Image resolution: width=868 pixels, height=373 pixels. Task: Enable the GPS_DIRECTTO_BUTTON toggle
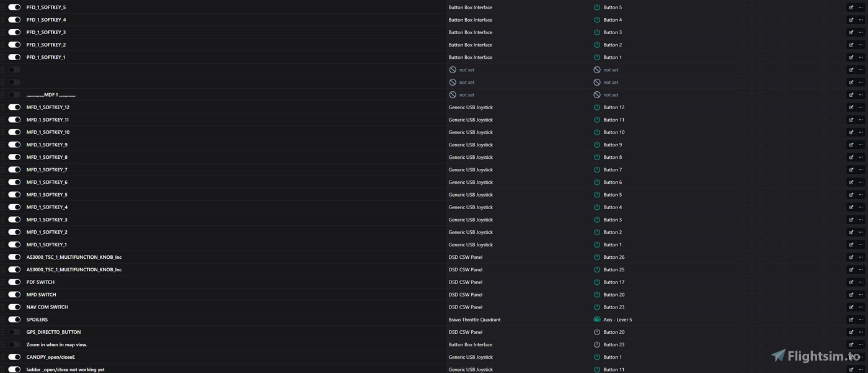click(x=14, y=332)
